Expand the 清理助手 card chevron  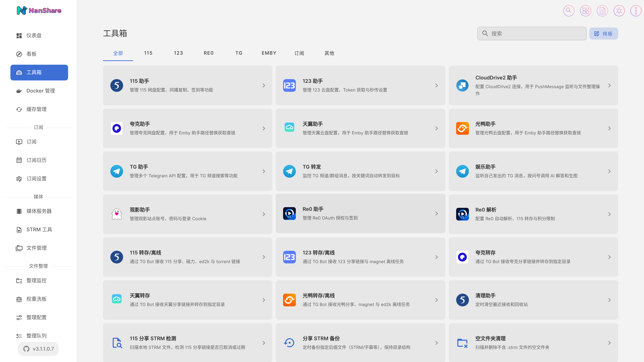click(x=609, y=300)
